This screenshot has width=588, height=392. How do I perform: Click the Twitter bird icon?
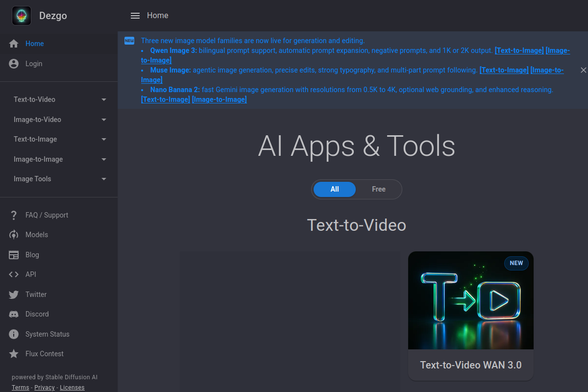pos(14,294)
